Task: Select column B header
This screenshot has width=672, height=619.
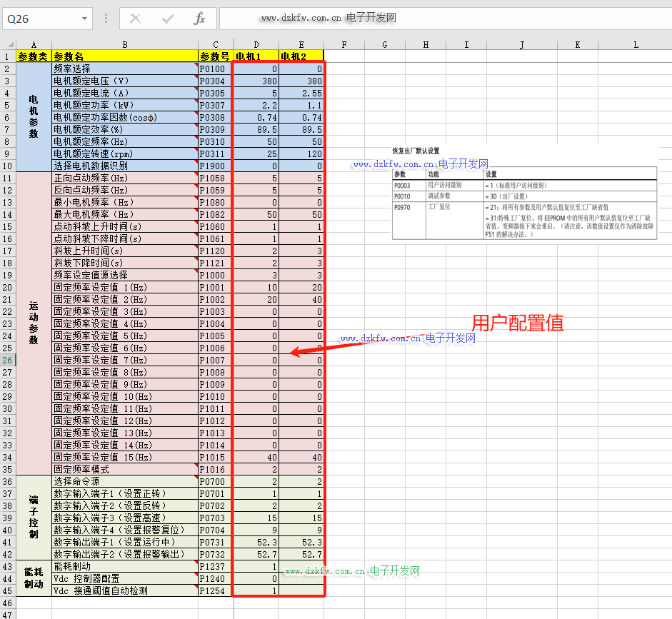Action: tap(125, 45)
